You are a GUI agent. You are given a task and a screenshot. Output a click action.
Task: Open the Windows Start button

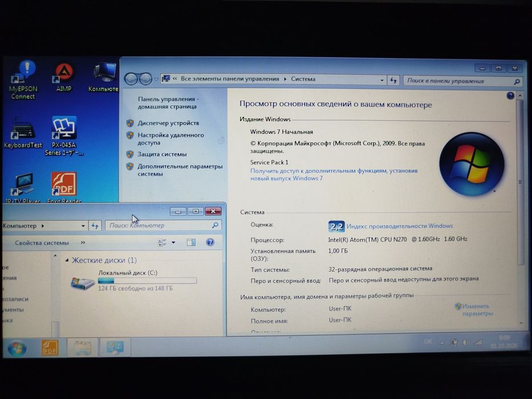point(17,348)
